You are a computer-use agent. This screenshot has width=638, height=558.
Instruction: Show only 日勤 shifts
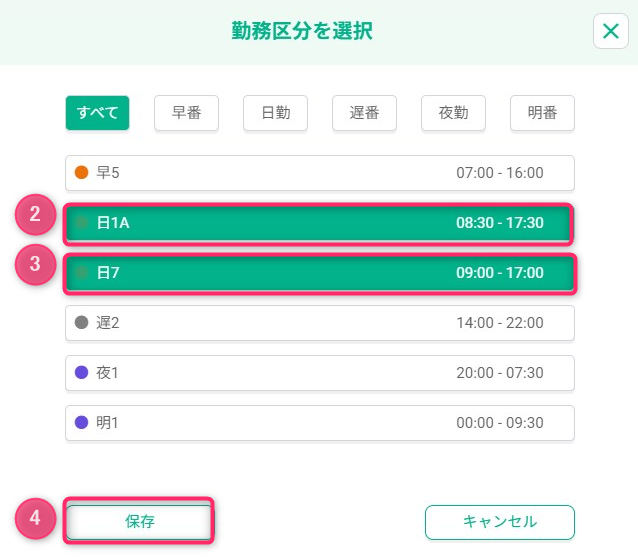(276, 113)
